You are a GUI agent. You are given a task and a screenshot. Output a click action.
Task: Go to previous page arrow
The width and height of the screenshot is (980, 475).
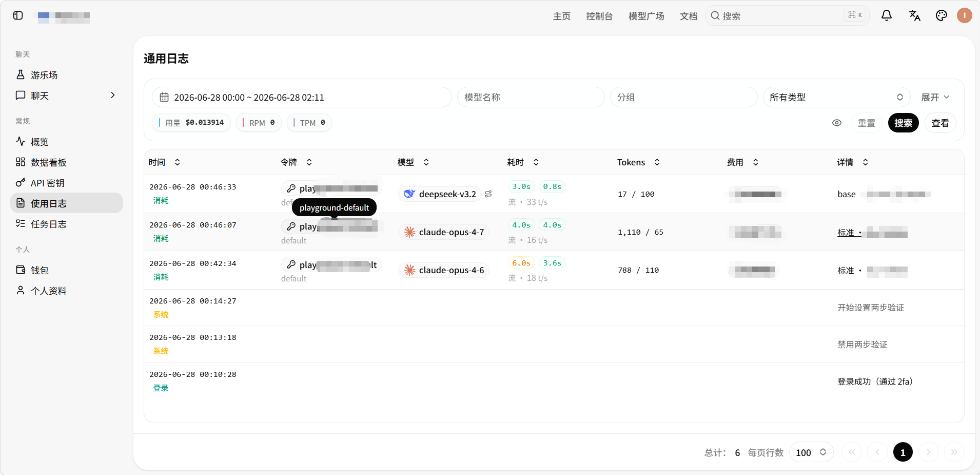click(877, 452)
